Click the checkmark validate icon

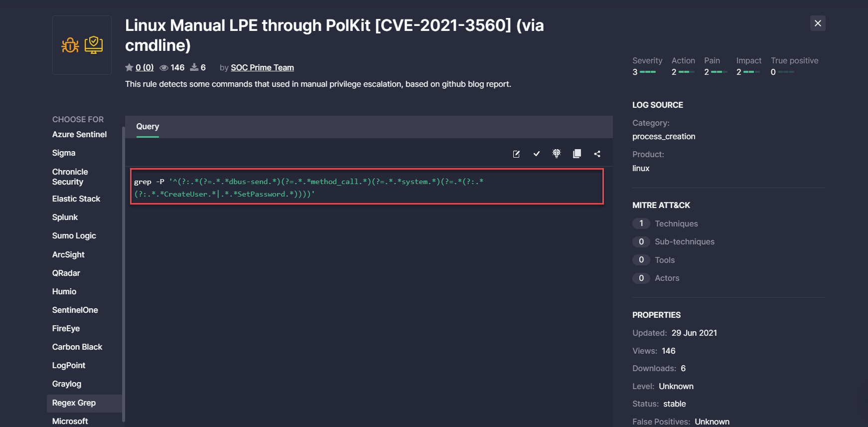click(537, 154)
